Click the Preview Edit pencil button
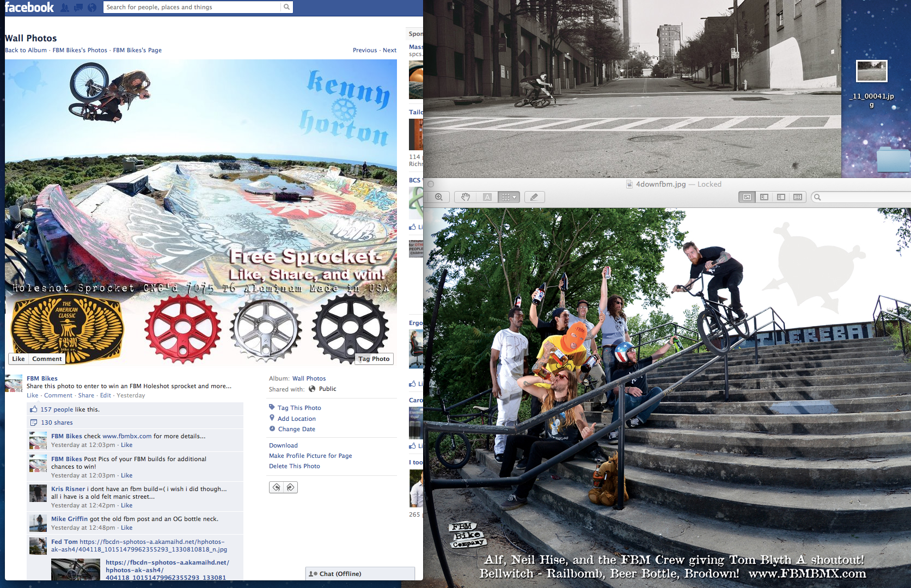Image resolution: width=911 pixels, height=588 pixels. (534, 197)
